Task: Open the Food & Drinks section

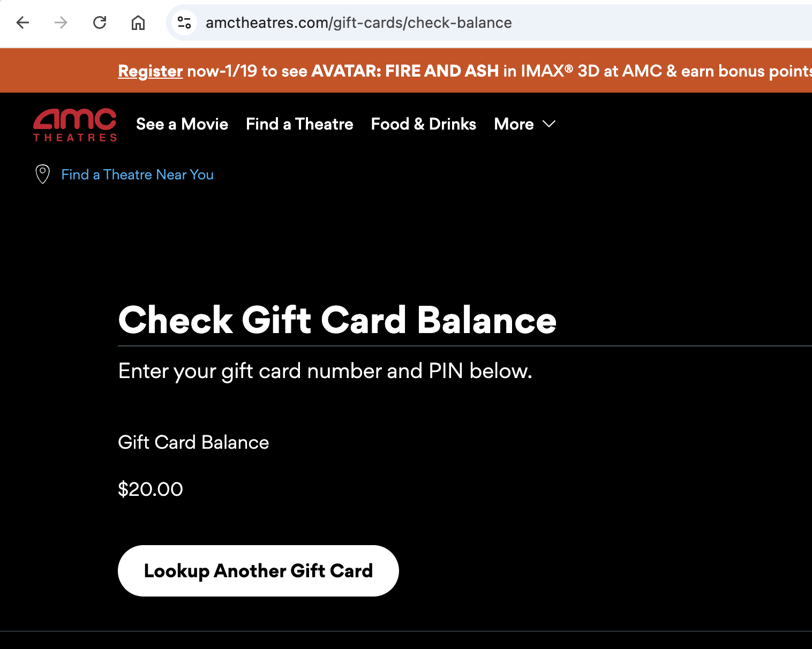Action: click(423, 124)
